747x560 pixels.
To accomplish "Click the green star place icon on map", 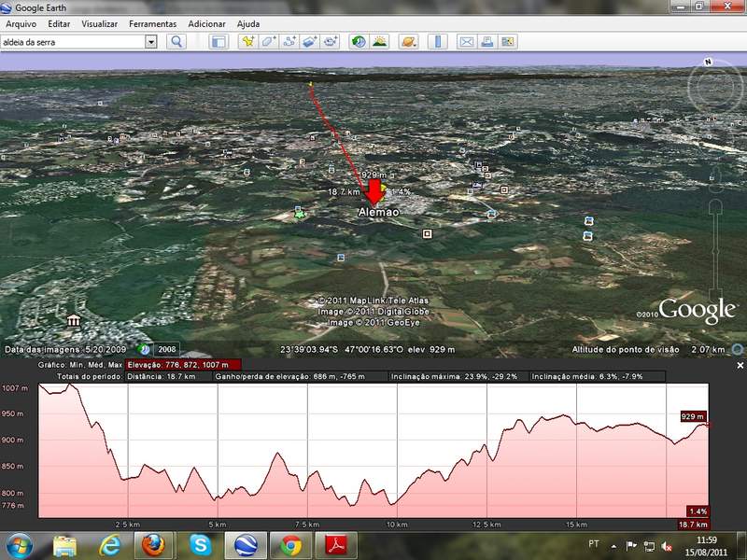I will (300, 215).
